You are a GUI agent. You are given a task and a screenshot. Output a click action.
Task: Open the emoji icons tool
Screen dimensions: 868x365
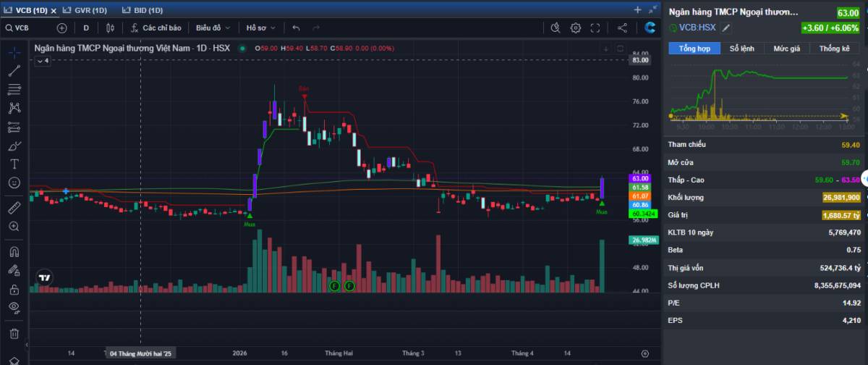[14, 182]
